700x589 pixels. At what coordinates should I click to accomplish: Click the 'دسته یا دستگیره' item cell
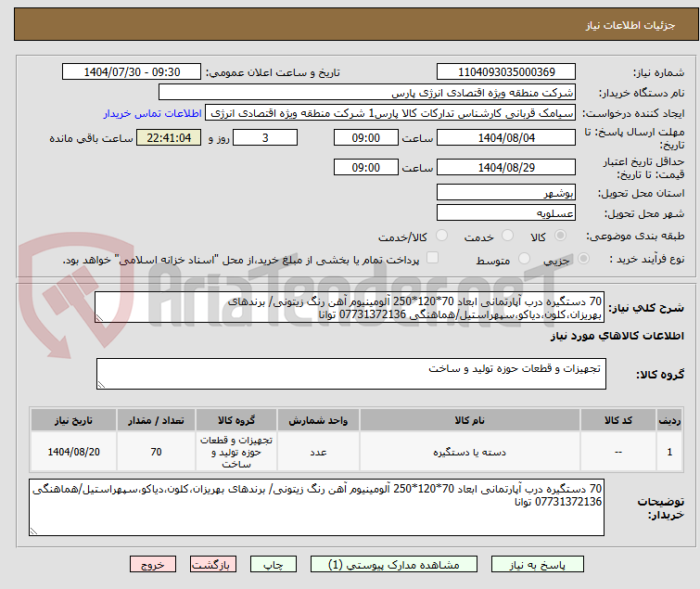[470, 452]
